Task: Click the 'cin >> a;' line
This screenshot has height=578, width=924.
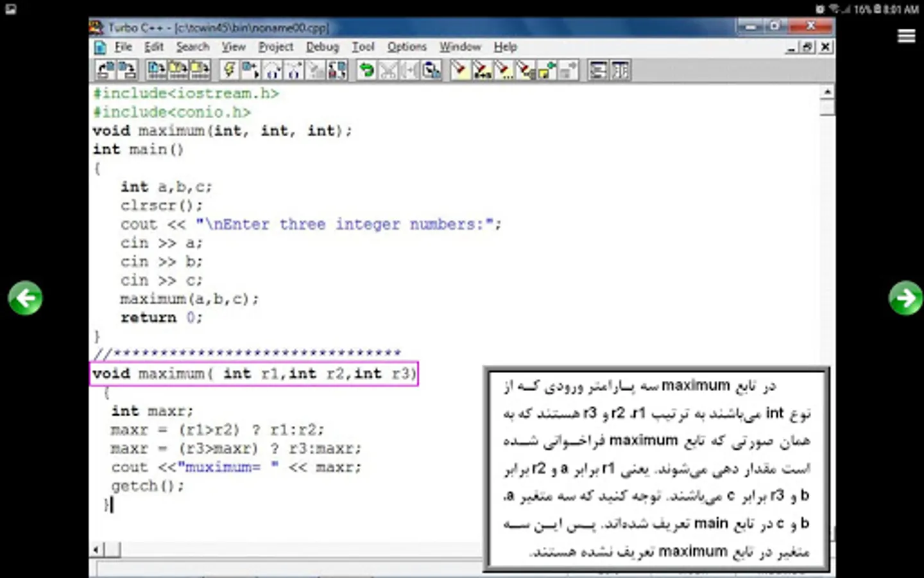Action: point(162,242)
